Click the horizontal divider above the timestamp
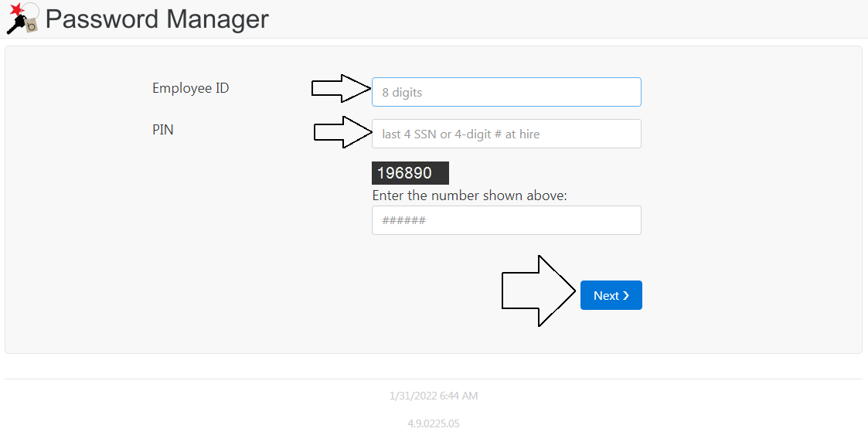The width and height of the screenshot is (868, 442). pyautogui.click(x=434, y=379)
